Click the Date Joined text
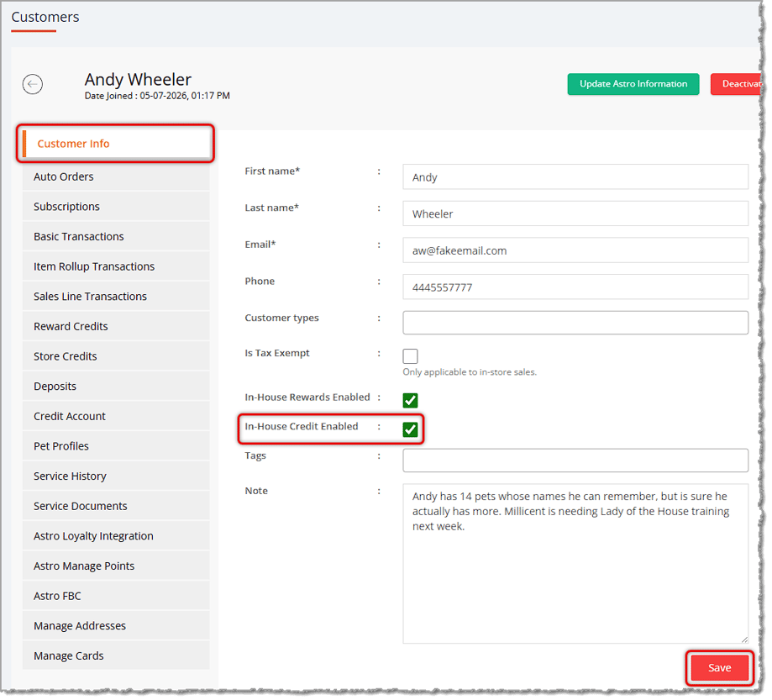This screenshot has width=772, height=700. point(157,96)
